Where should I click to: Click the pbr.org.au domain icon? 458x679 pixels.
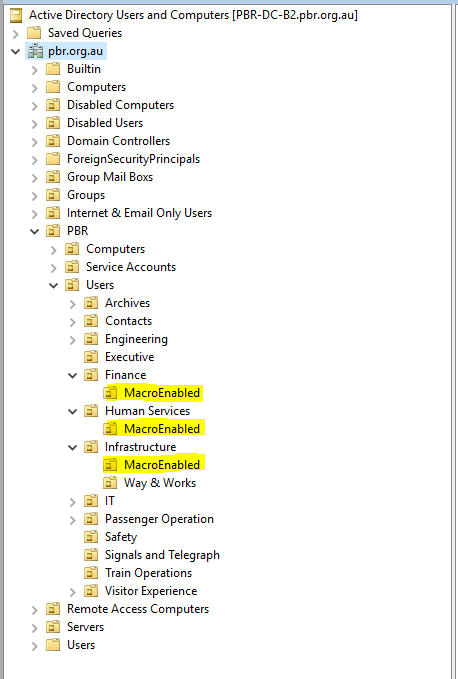(x=35, y=51)
